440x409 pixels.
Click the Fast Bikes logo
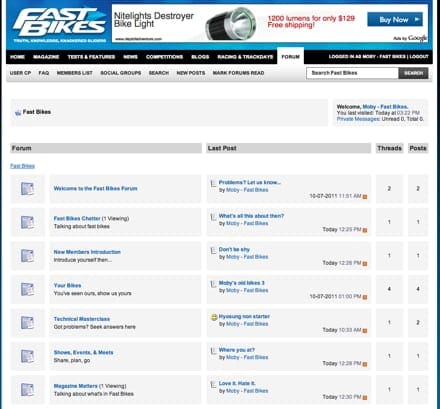[59, 25]
